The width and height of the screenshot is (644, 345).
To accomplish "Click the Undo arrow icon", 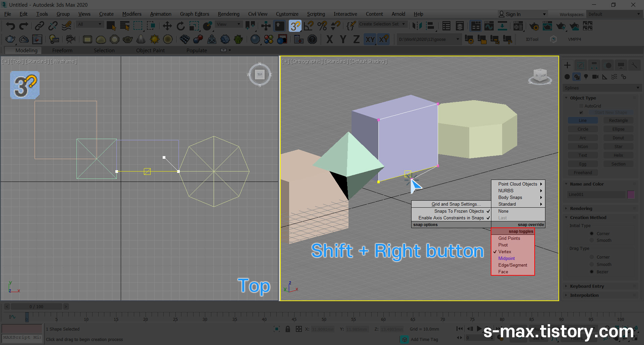I will pos(10,26).
